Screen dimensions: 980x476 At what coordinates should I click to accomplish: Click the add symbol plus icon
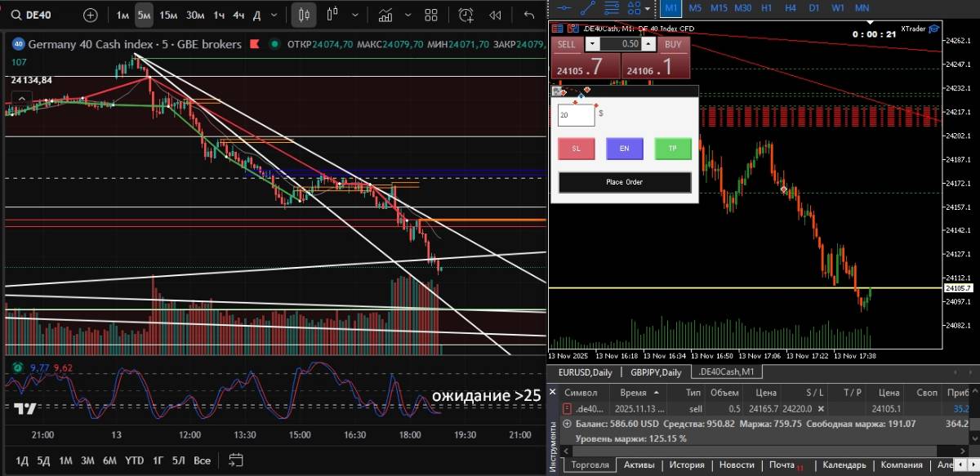tap(90, 15)
